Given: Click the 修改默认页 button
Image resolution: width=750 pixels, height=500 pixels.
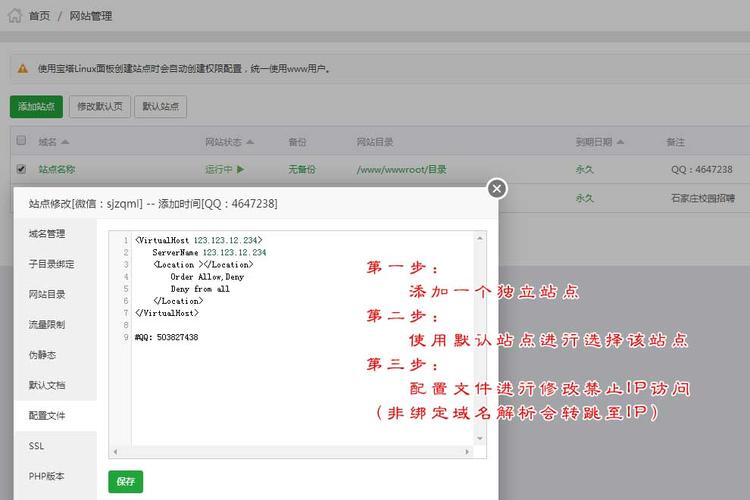Looking at the screenshot, I should tap(100, 106).
